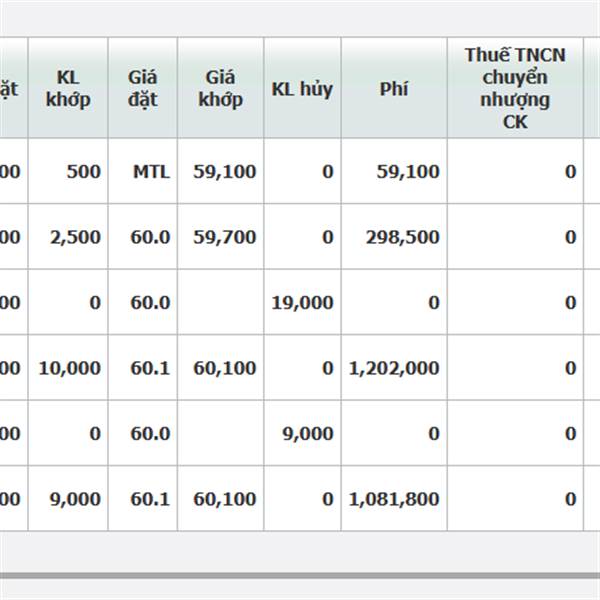Select Giá khớp 60,100 in the 10,000 row
The height and width of the screenshot is (600, 600).
[221, 367]
